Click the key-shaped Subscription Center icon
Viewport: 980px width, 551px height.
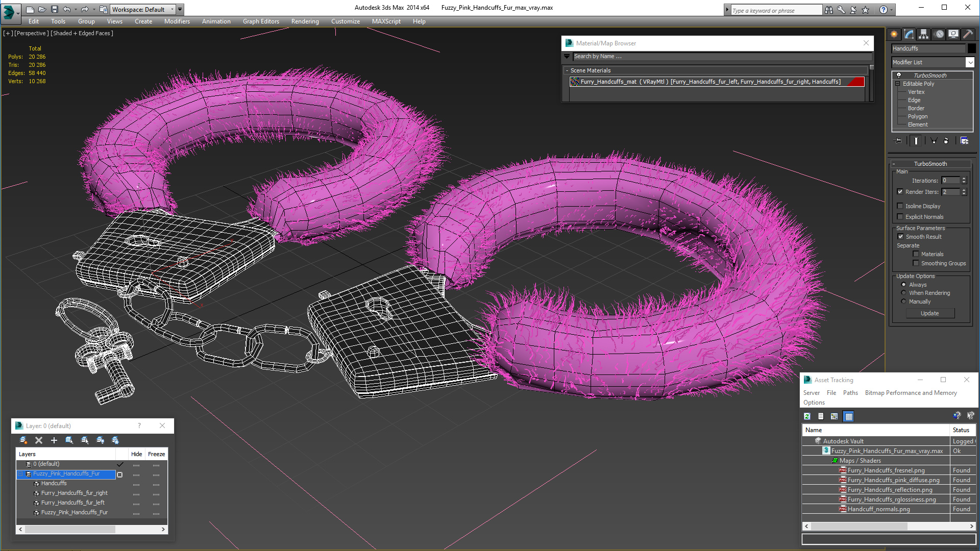[x=841, y=10]
